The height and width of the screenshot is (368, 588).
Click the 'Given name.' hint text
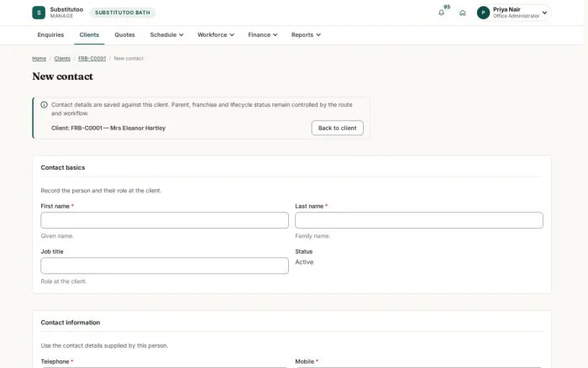57,236
